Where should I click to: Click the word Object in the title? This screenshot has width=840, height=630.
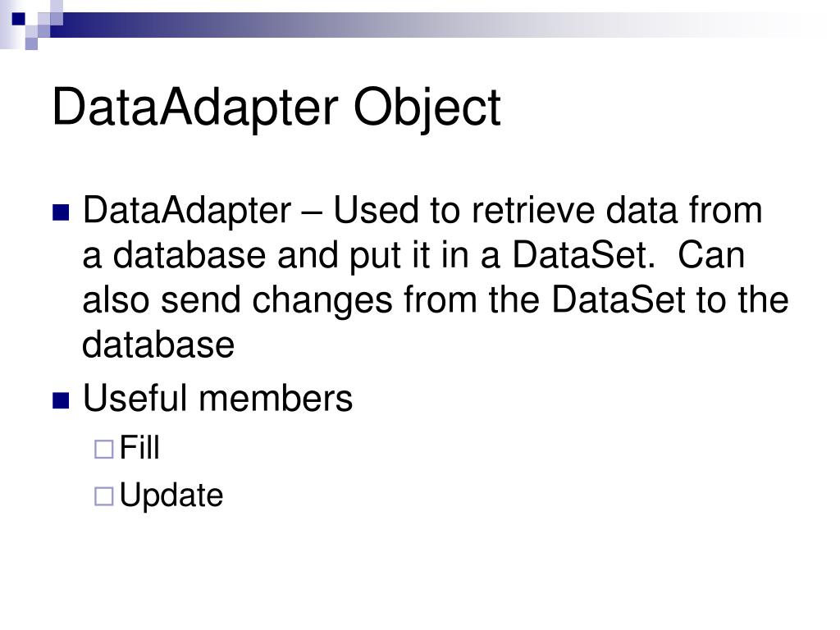pos(427,109)
